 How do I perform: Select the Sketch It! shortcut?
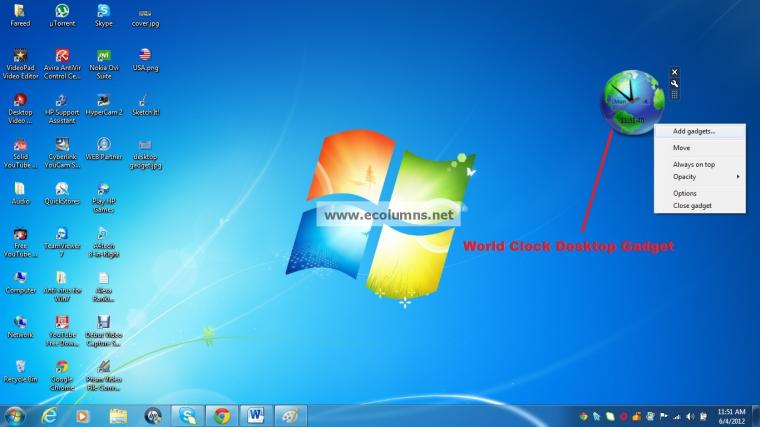point(145,105)
